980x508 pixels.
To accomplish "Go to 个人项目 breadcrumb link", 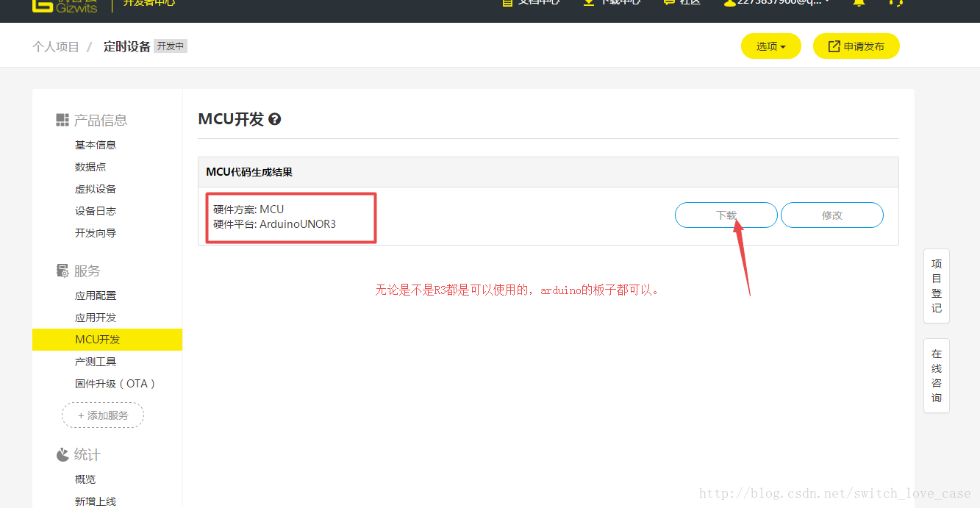I will pos(56,46).
